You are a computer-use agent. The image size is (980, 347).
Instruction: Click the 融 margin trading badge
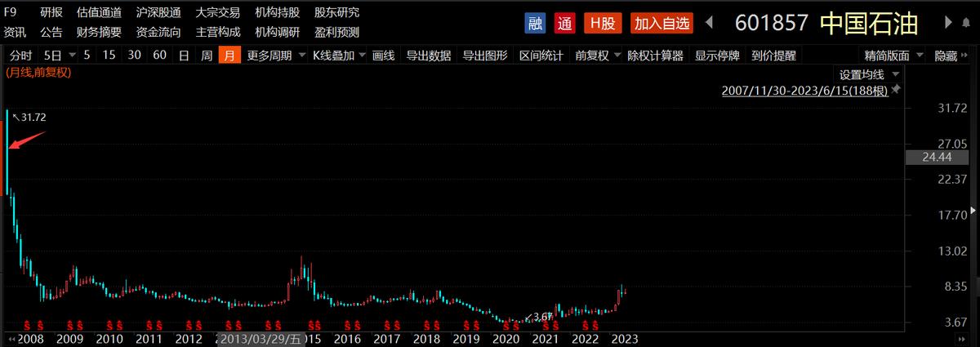tap(535, 23)
